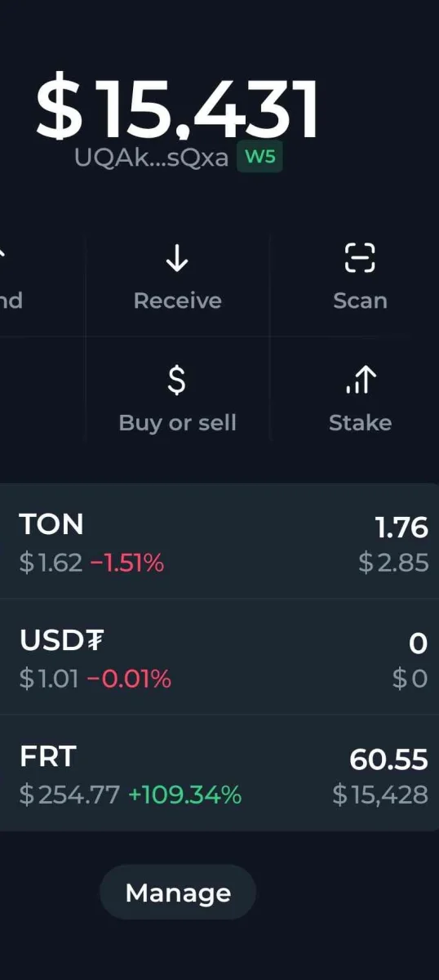Open the Manage tokens button

pos(178,893)
